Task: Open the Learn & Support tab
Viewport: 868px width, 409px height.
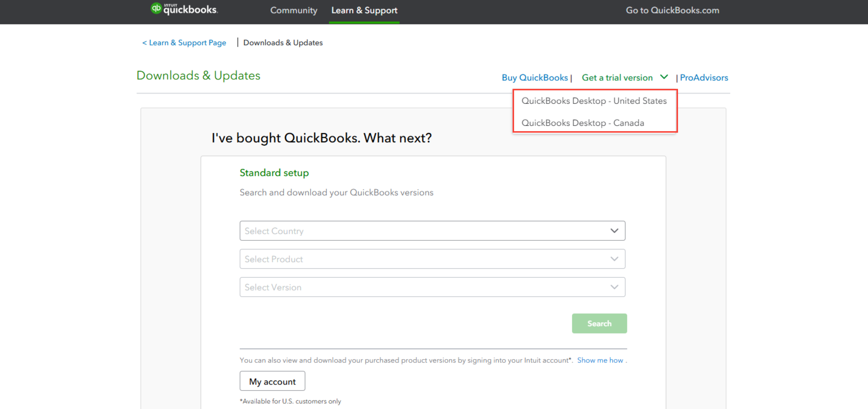Action: [x=364, y=10]
